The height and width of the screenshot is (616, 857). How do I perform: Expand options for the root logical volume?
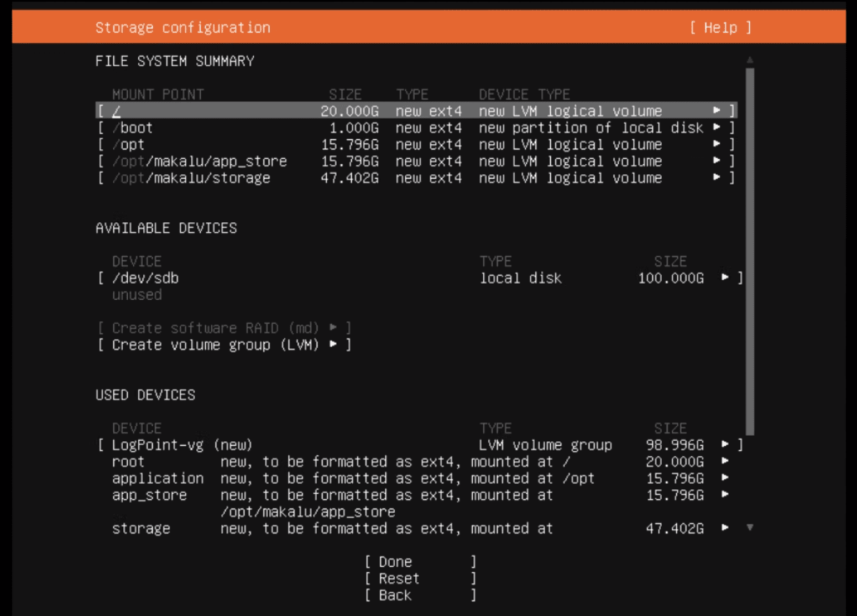(725, 461)
